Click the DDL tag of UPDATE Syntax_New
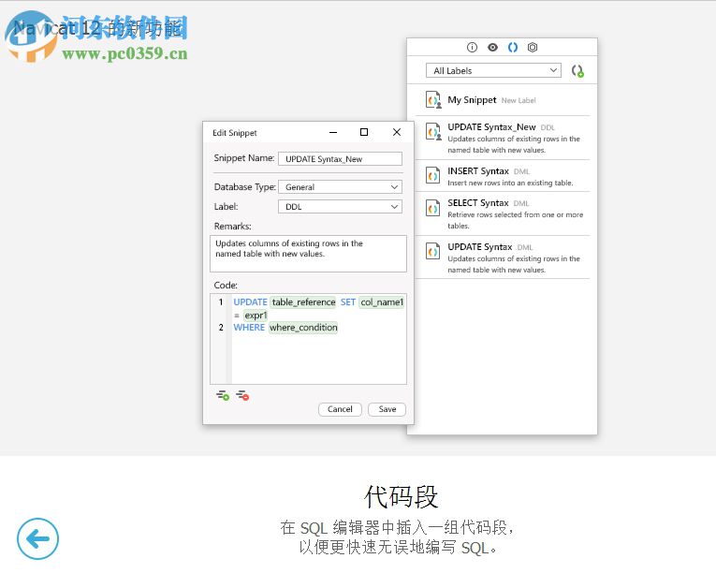The image size is (716, 588). point(548,128)
